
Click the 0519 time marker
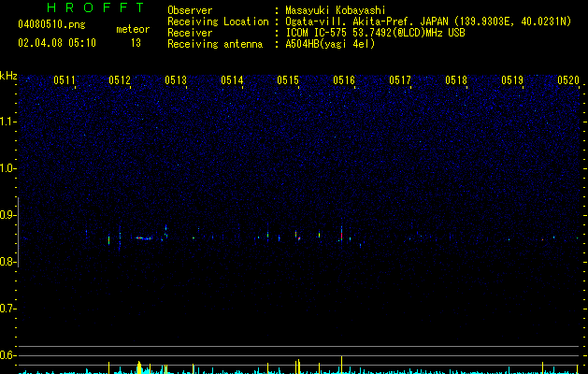point(512,80)
